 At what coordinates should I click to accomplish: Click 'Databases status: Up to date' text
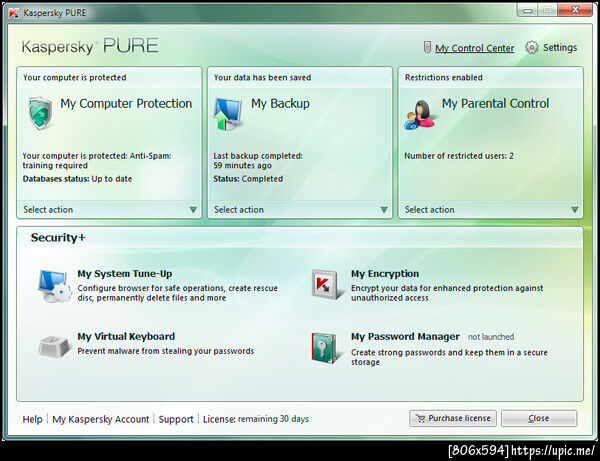pos(77,179)
